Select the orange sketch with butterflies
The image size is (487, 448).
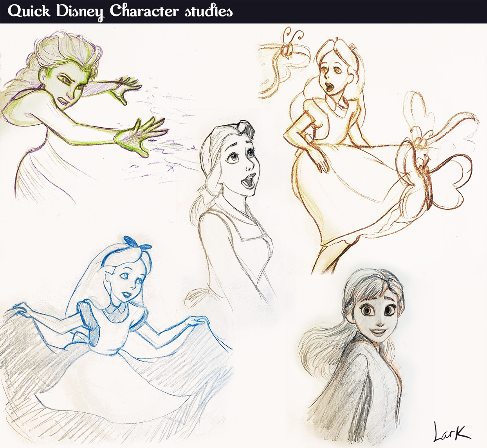point(368,151)
